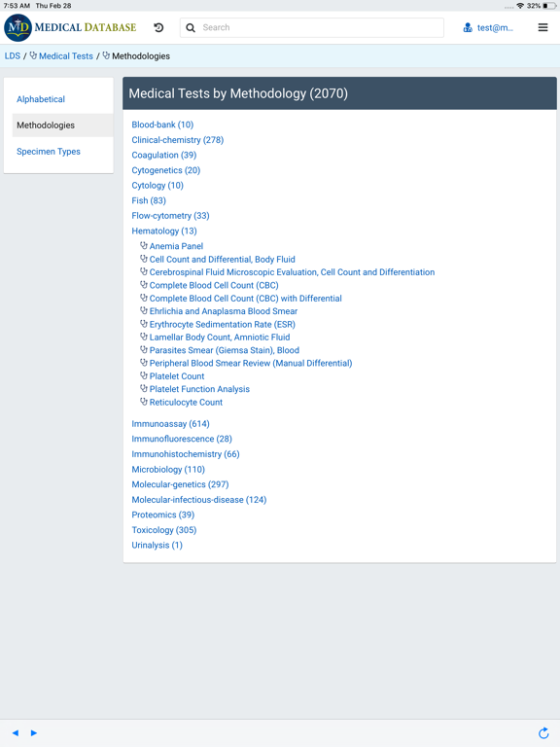Click the stethoscope icon next to Anemia Panel
560x747 pixels.
pyautogui.click(x=143, y=246)
